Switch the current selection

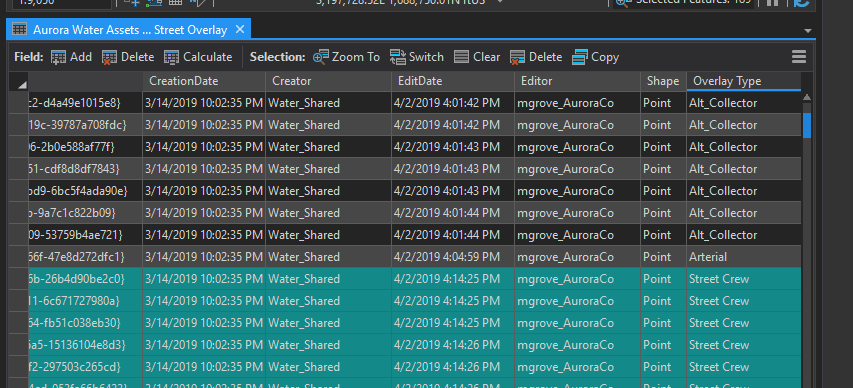pos(417,57)
